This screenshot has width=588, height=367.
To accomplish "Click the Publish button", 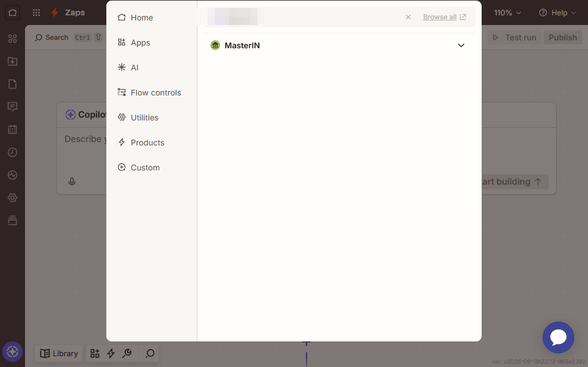I will point(562,37).
